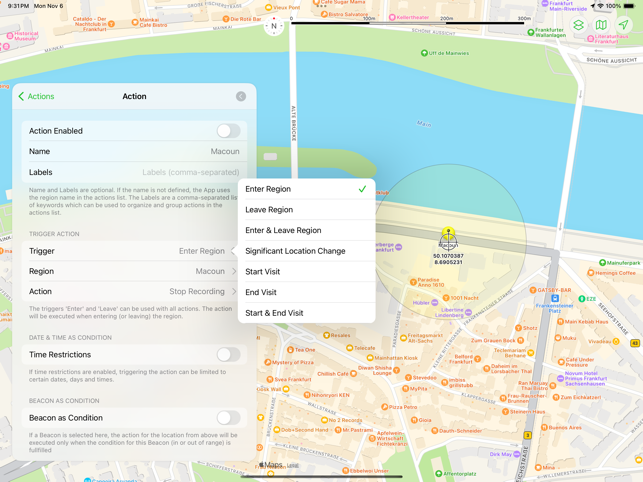
Task: Select the Frankensteiner Platz transit icon
Action: pos(555,298)
